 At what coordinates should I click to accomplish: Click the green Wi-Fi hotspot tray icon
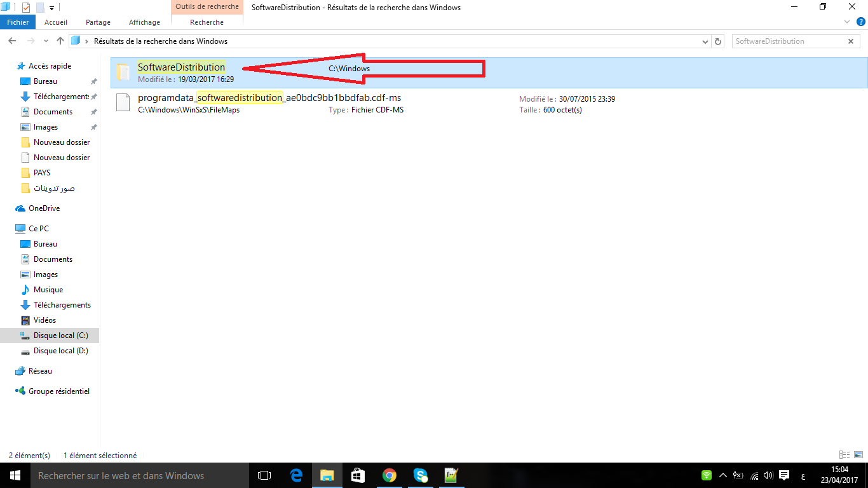pyautogui.click(x=707, y=475)
